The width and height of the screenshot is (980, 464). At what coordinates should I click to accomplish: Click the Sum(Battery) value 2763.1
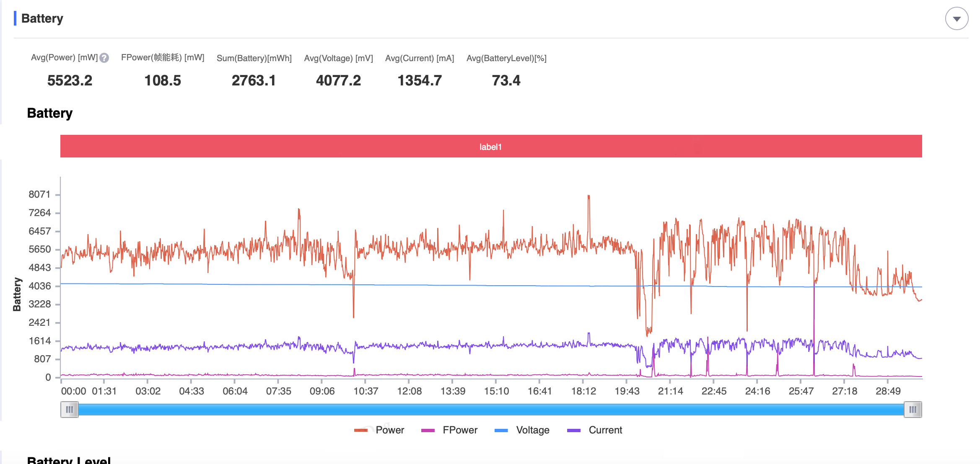(x=254, y=80)
